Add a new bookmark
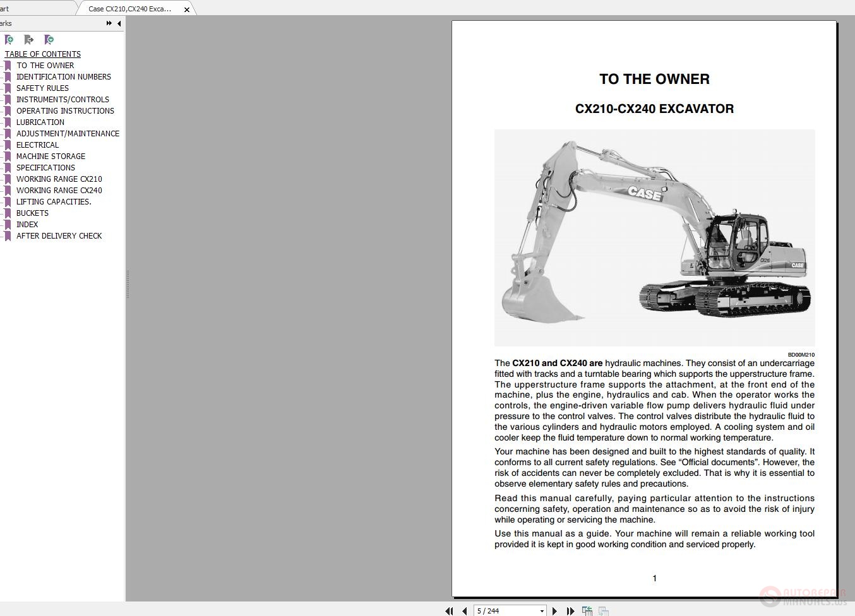Image resolution: width=855 pixels, height=616 pixels. [9, 39]
